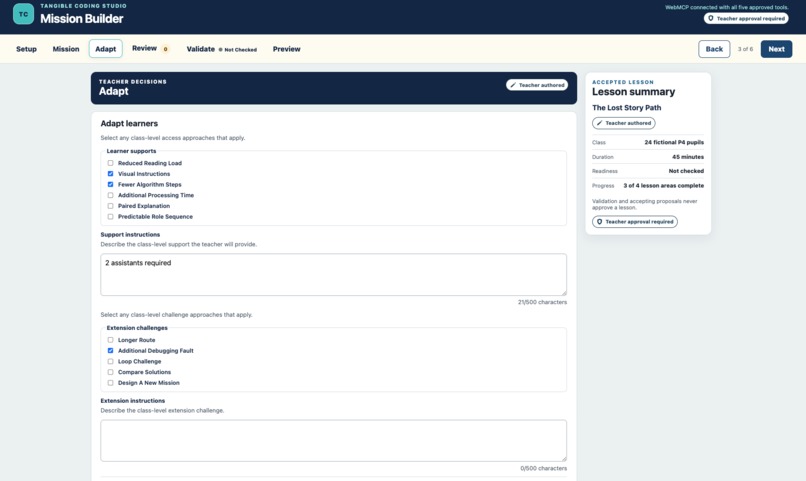Click the Support instructions resize handle
Screen dimensions: 806x481
(x=563, y=292)
